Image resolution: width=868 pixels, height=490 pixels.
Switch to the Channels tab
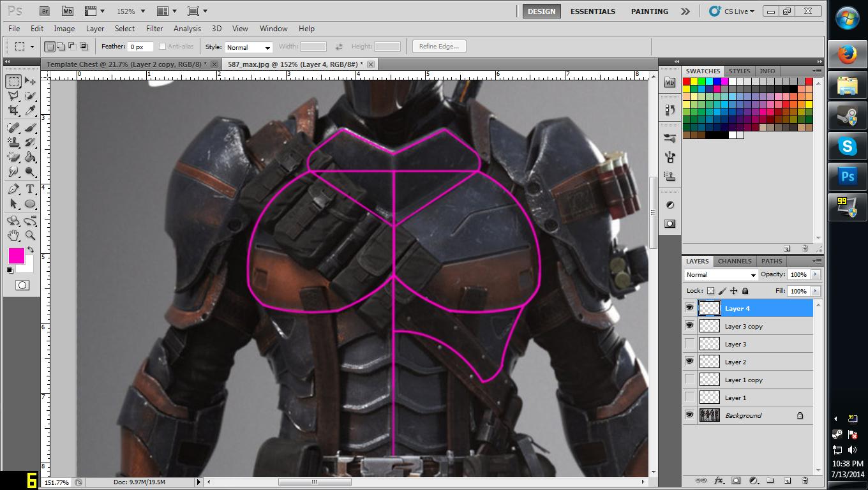click(734, 261)
